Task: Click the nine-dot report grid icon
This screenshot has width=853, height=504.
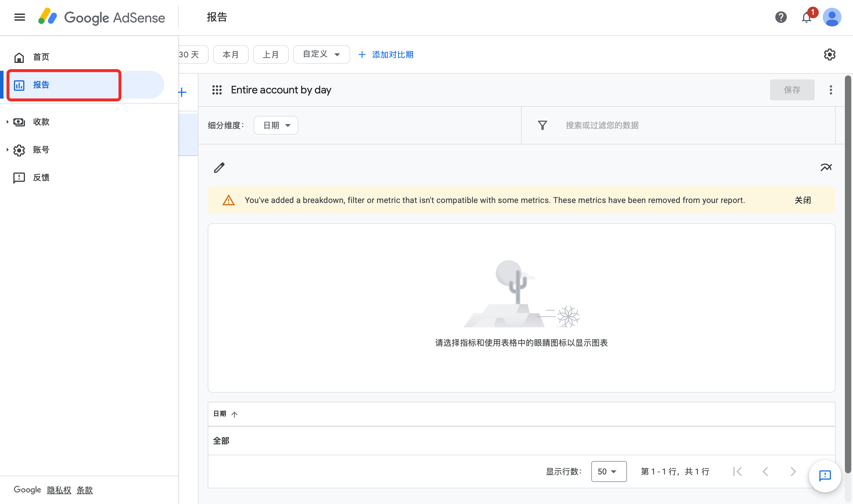Action: [x=217, y=90]
